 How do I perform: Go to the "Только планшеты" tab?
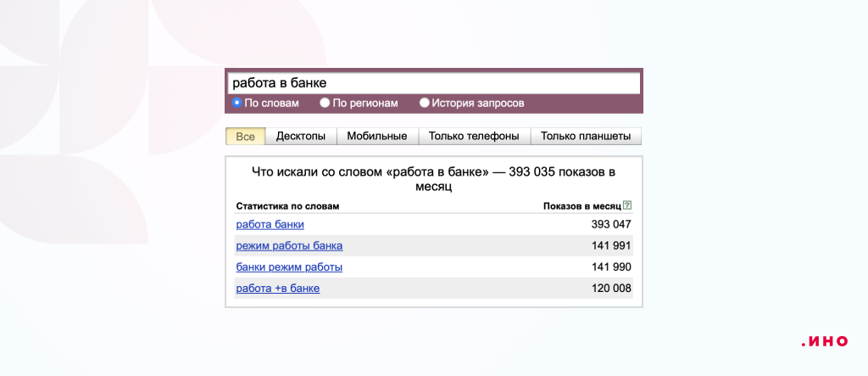(586, 137)
